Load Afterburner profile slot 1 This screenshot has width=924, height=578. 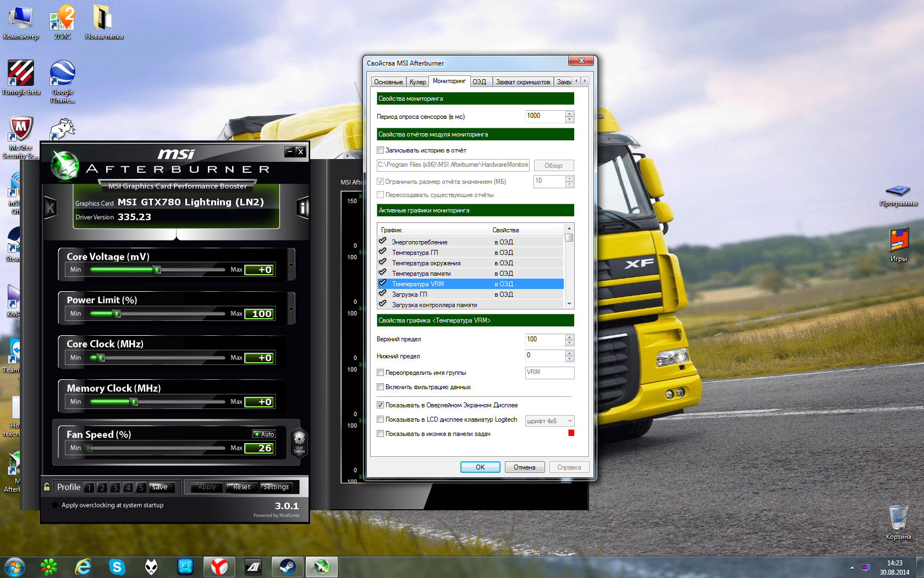point(89,487)
